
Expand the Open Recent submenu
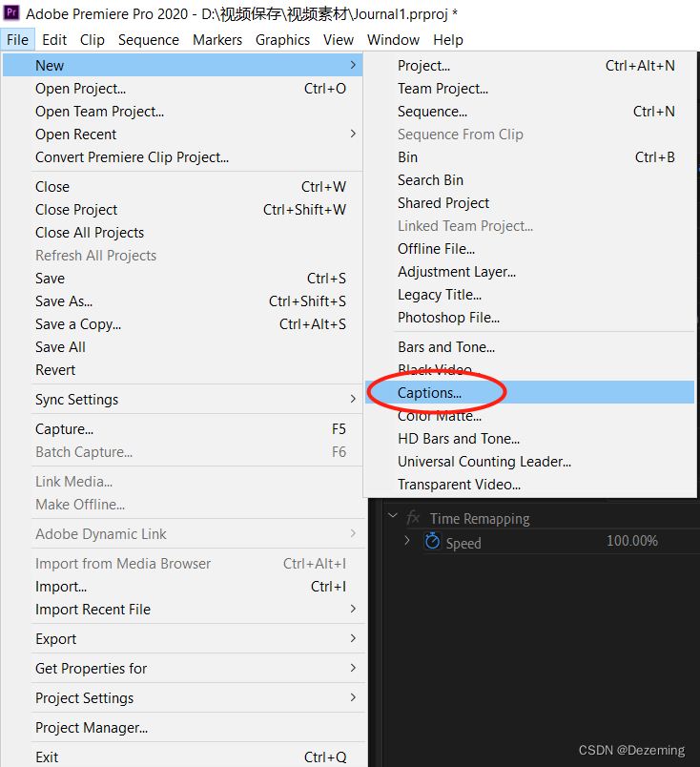tap(353, 134)
